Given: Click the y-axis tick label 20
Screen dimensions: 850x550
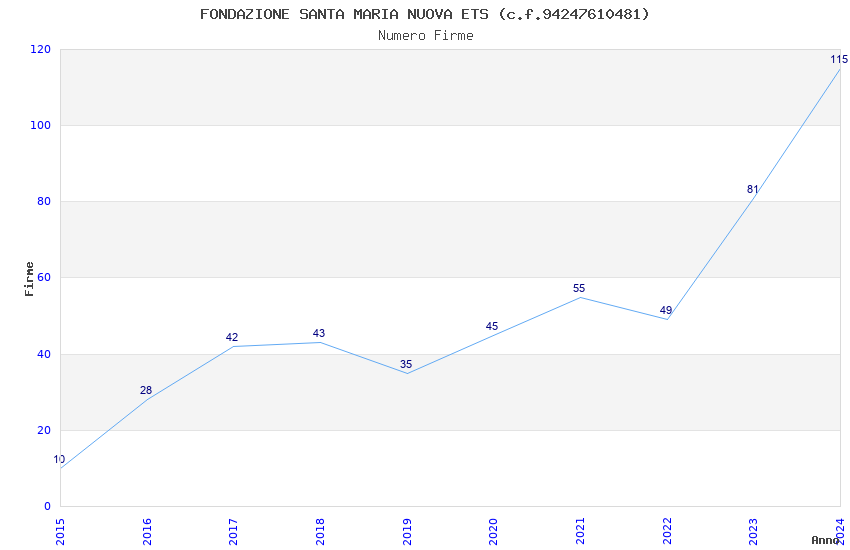Looking at the screenshot, I should pos(44,430).
